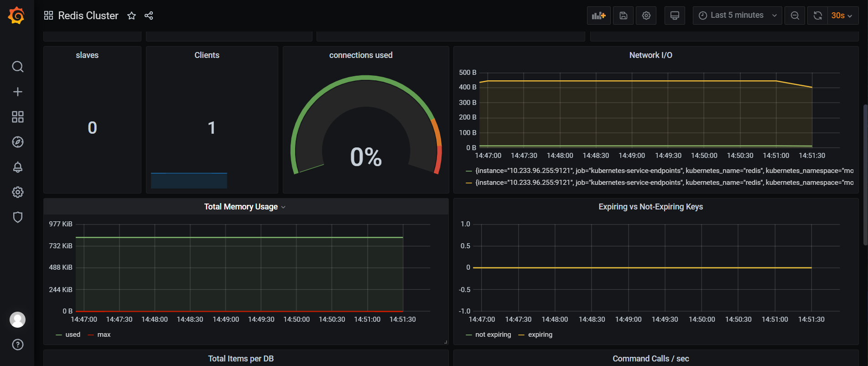The width and height of the screenshot is (868, 366).
Task: Open the Help question mark icon
Action: pyautogui.click(x=17, y=345)
